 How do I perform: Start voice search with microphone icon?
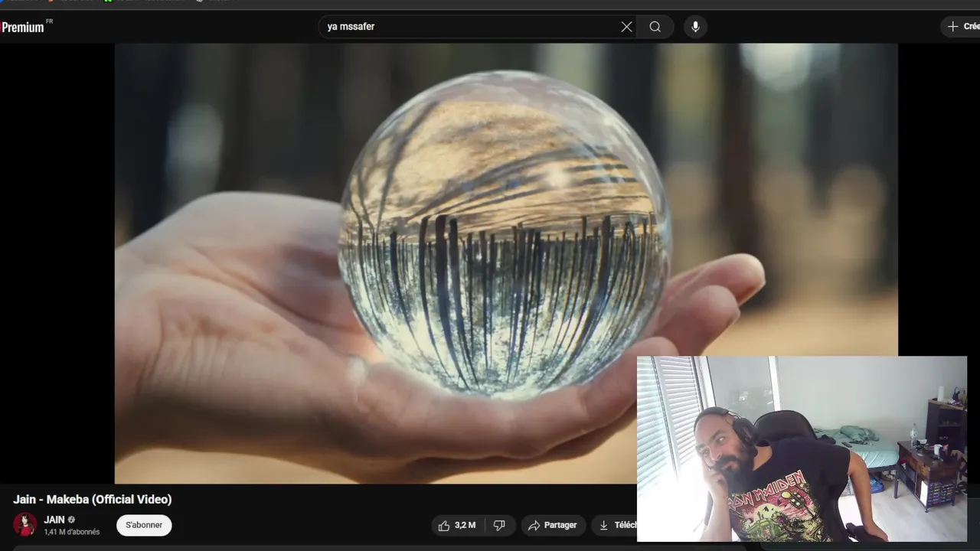click(x=695, y=27)
